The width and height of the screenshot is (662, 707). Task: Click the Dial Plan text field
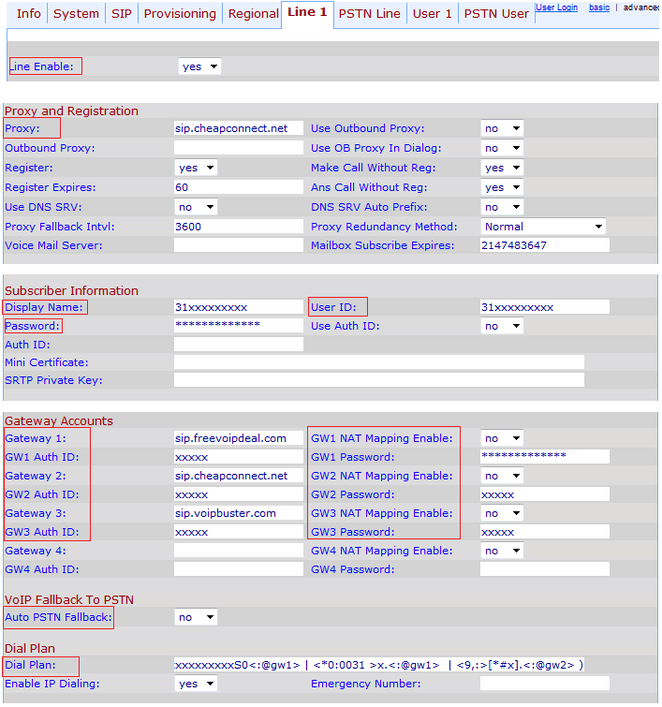pyautogui.click(x=379, y=665)
